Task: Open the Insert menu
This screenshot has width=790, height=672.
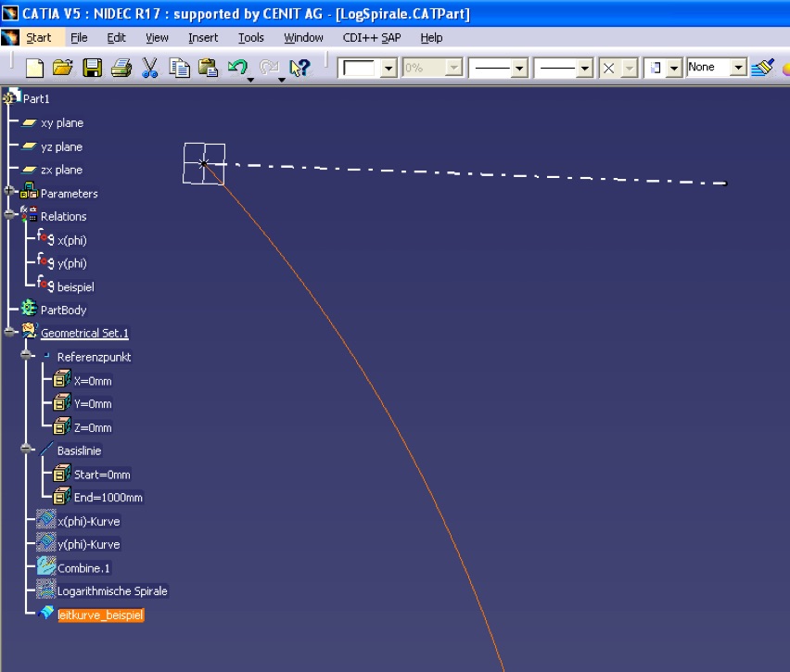Action: (x=203, y=37)
